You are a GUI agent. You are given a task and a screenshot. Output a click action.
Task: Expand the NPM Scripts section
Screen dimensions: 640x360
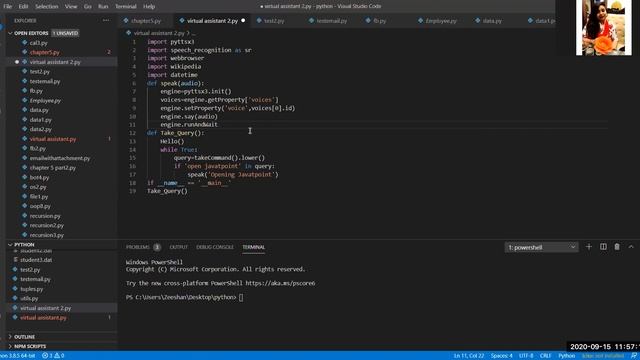[x=30, y=346]
